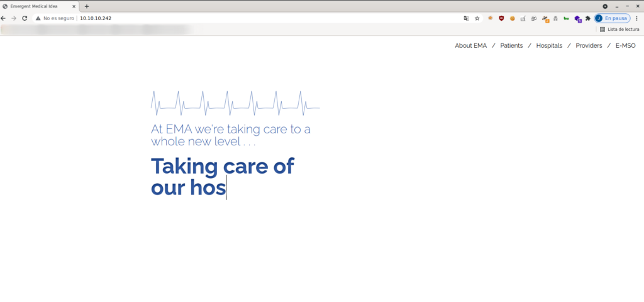Open Chrome's three-dot menu

point(636,18)
